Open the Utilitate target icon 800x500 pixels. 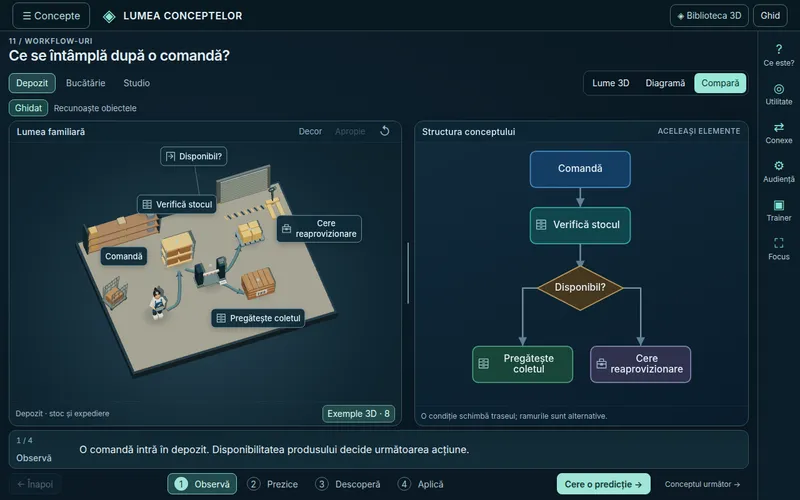coord(779,89)
